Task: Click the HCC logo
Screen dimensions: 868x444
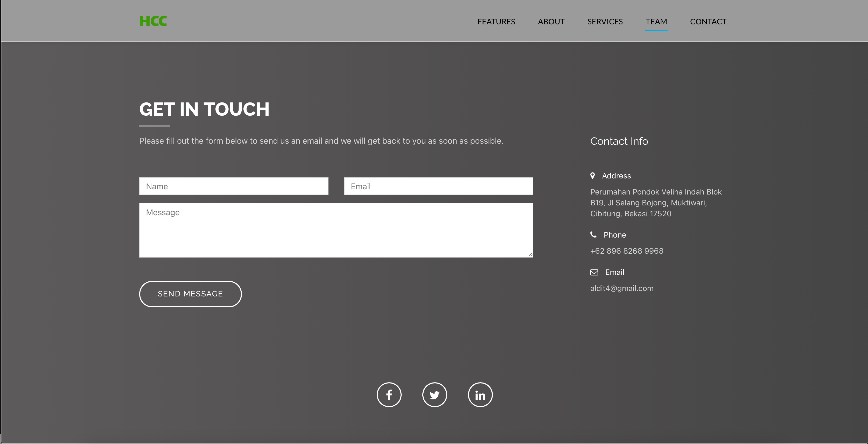Action: click(153, 21)
